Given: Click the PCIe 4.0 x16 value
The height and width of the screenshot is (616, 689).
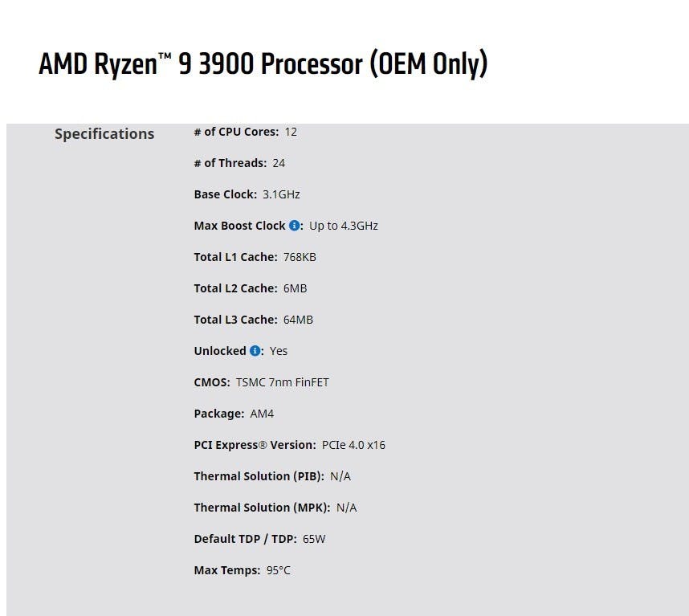Looking at the screenshot, I should tap(353, 445).
